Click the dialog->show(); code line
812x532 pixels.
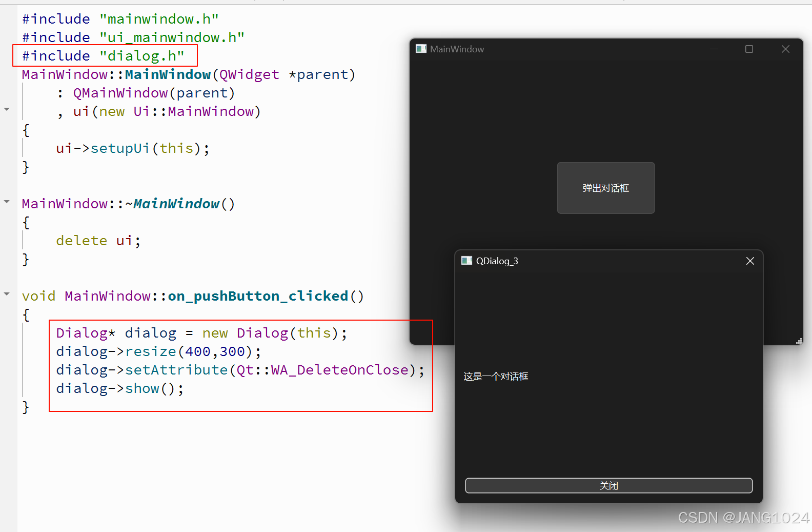tap(120, 388)
